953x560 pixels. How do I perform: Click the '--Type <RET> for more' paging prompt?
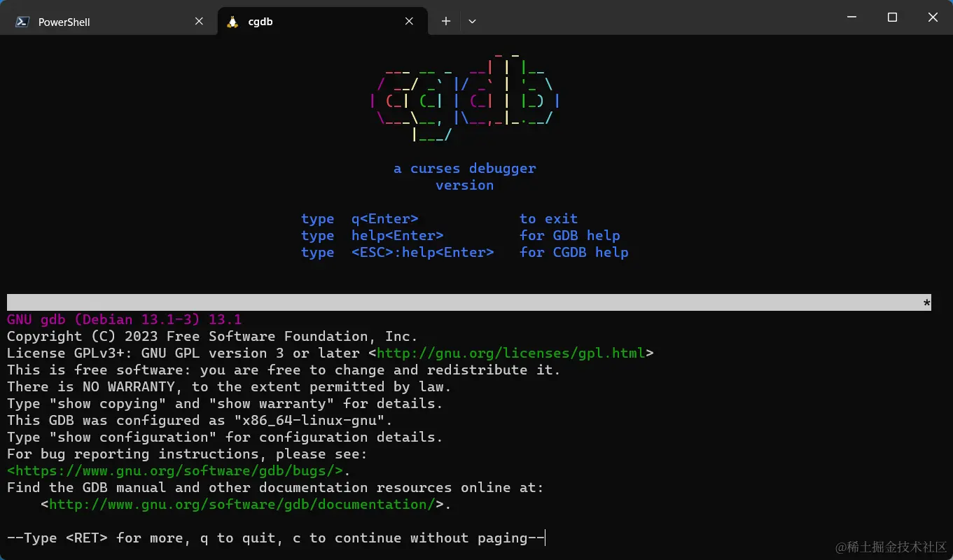276,538
